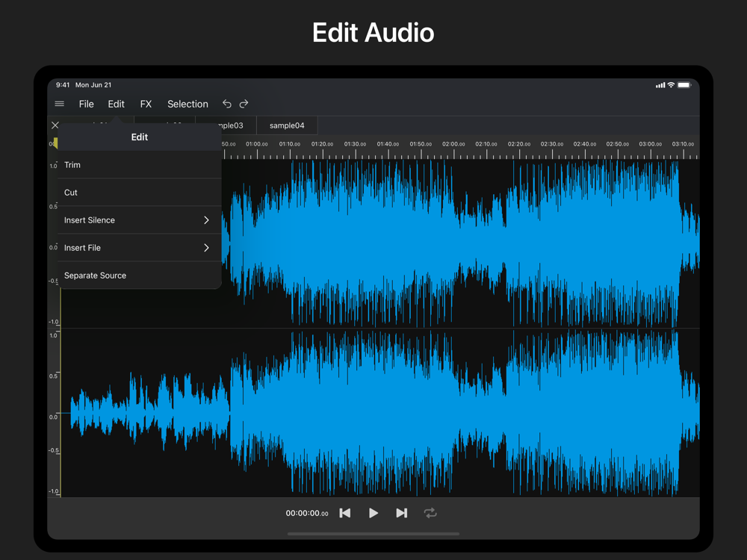This screenshot has height=560, width=747.
Task: Open the hamburger sidebar menu
Action: tap(60, 104)
